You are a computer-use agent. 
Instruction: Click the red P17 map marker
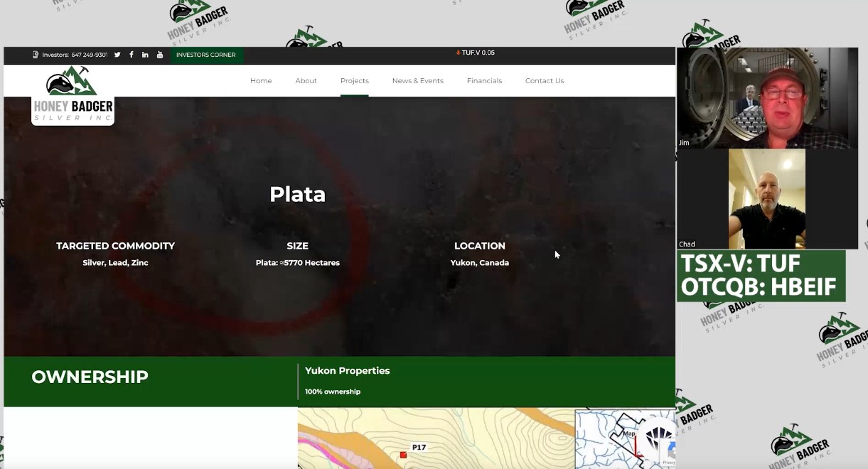point(403,455)
